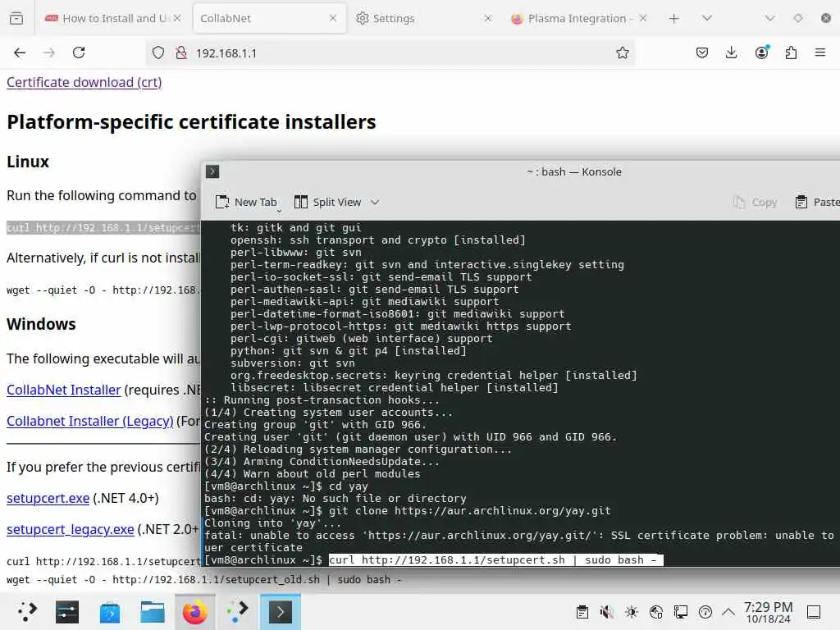Reload the current page
Viewport: 840px width, 630px height.
79,52
